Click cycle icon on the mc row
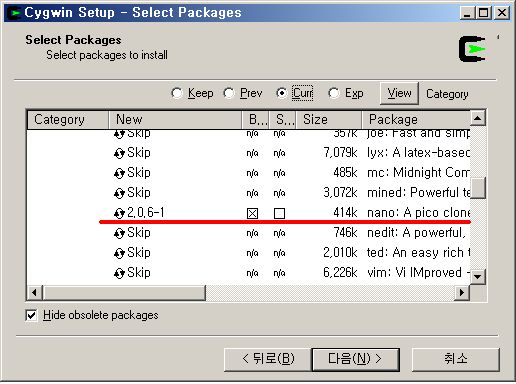This screenshot has height=384, width=516. (119, 173)
